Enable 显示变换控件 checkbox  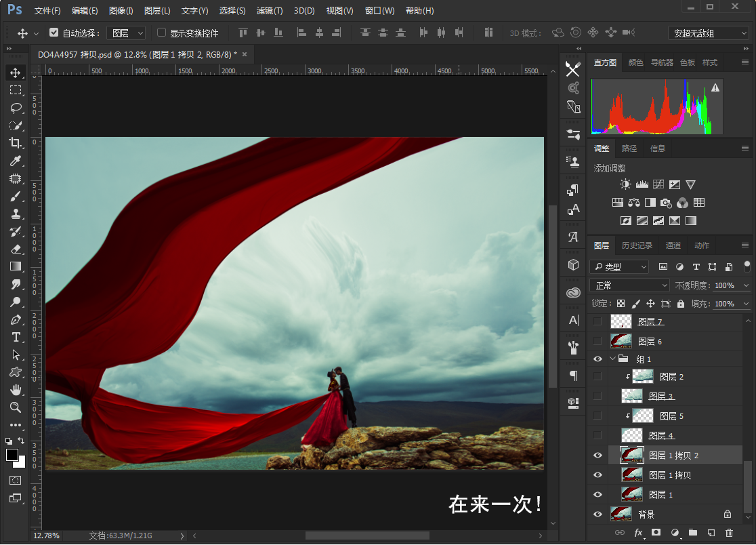click(x=161, y=33)
